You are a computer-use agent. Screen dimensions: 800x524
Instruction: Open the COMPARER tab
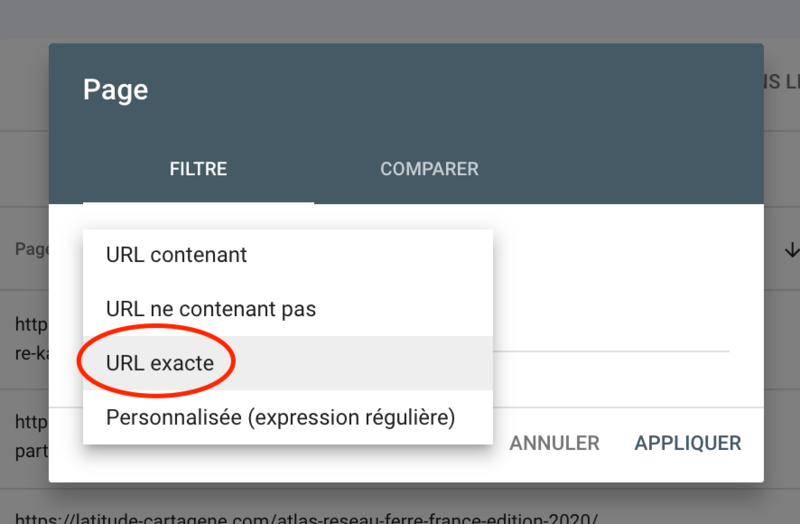pos(429,169)
